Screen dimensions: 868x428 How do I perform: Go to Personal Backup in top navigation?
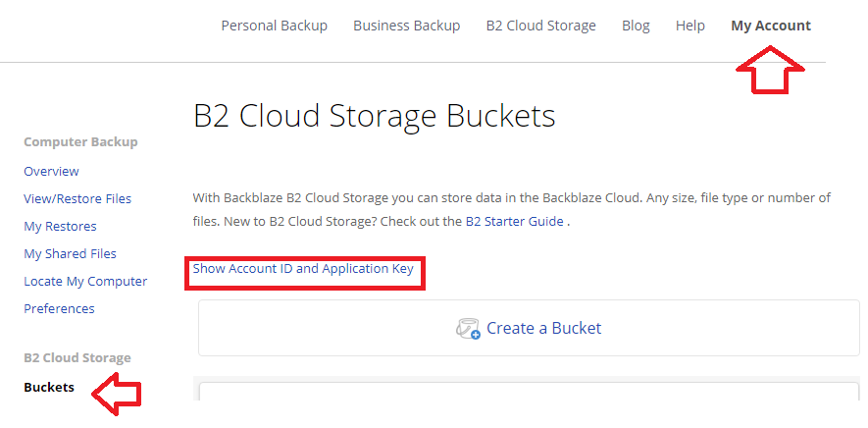[274, 26]
